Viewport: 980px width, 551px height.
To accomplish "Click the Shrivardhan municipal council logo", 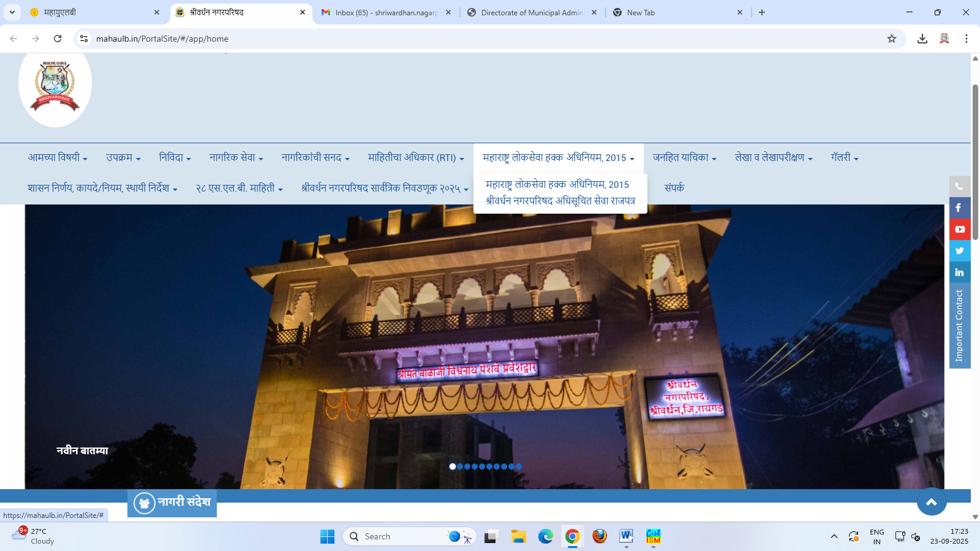I will 55,86.
